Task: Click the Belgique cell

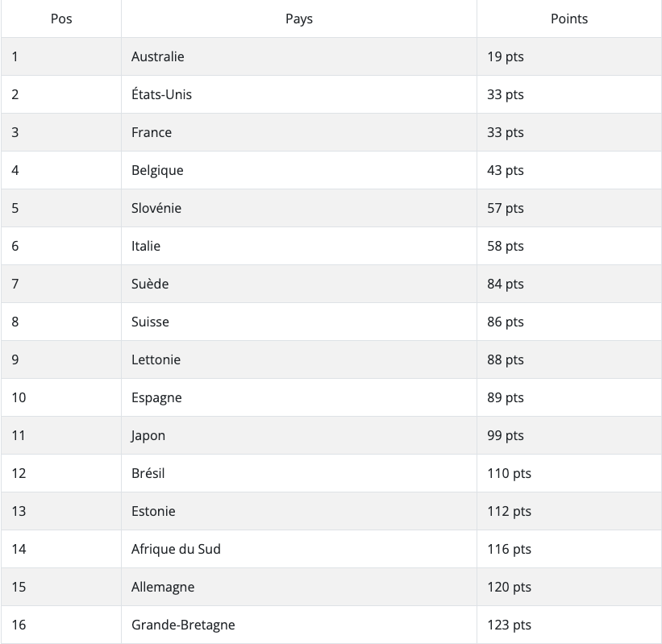Action: [157, 170]
